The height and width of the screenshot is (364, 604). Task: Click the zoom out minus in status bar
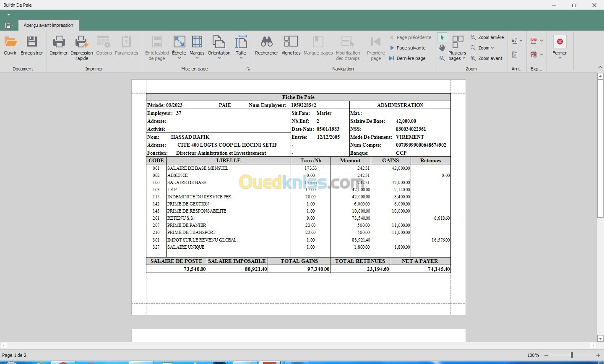click(x=546, y=355)
